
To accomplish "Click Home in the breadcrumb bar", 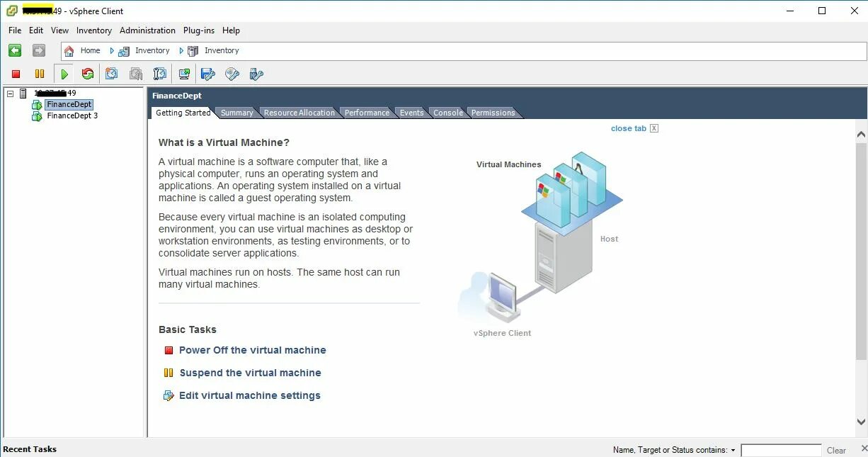I will tap(90, 51).
